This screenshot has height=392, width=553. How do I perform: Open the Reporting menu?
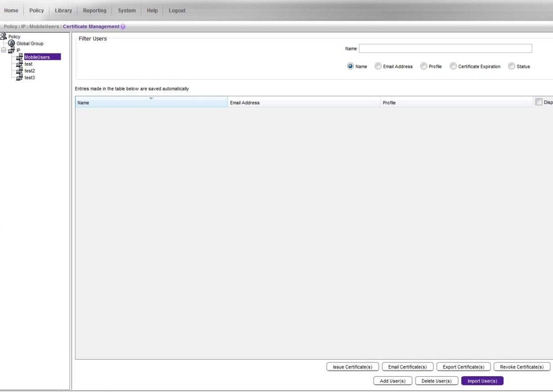[x=94, y=10]
